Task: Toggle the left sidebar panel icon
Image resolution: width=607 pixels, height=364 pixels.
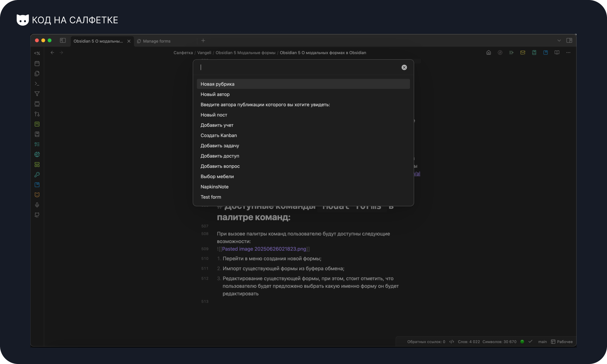Action: [63, 40]
